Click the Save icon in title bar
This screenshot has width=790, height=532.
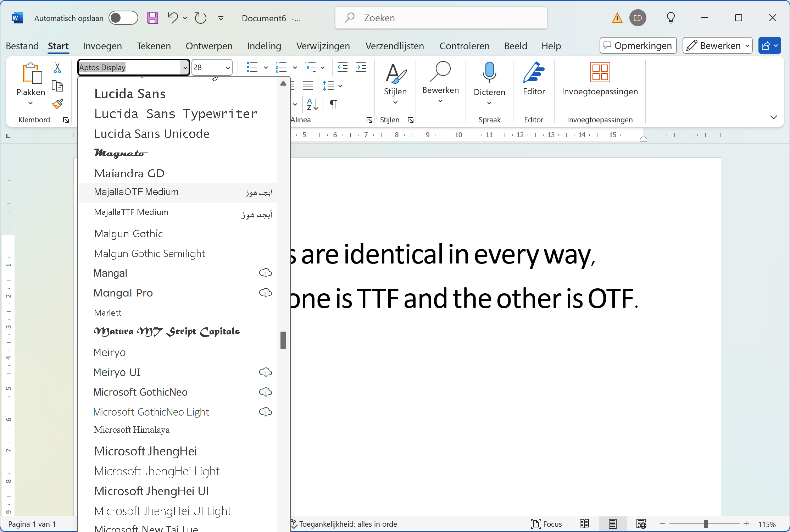click(152, 18)
